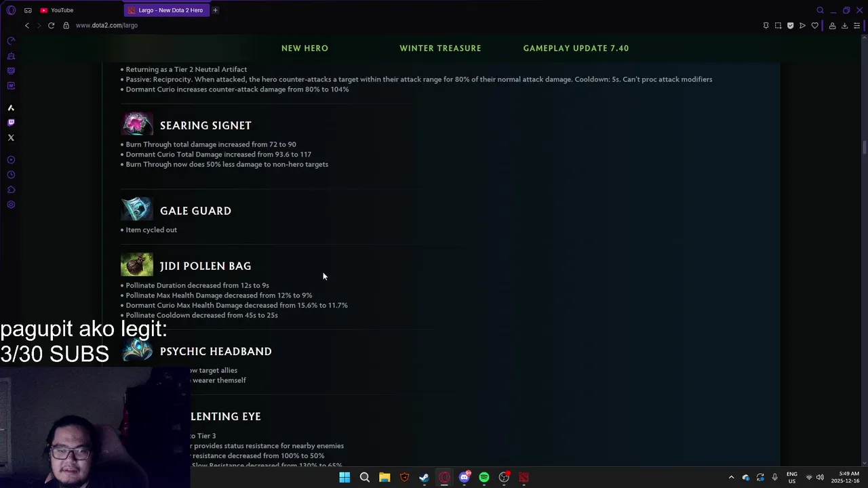This screenshot has width=868, height=488.
Task: Open a new tab with plus button
Action: [215, 10]
